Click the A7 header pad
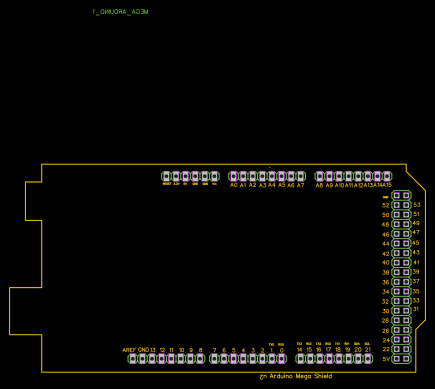 pyautogui.click(x=301, y=176)
